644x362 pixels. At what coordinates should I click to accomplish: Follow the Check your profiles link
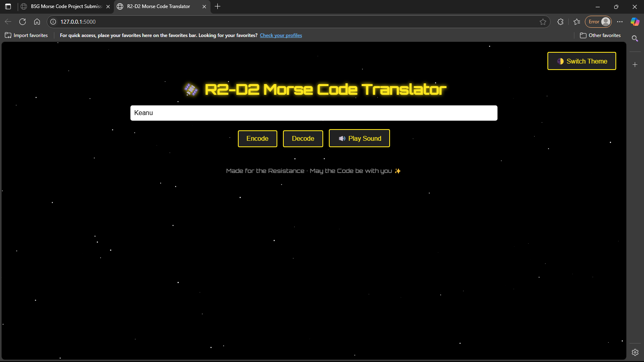click(281, 35)
